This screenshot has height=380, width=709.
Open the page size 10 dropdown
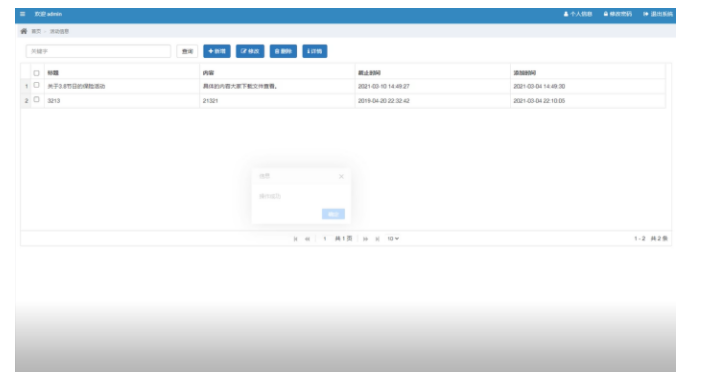393,238
